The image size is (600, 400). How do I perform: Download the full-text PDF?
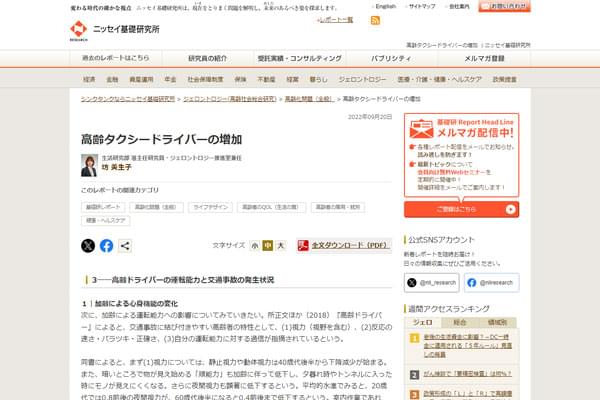click(349, 245)
